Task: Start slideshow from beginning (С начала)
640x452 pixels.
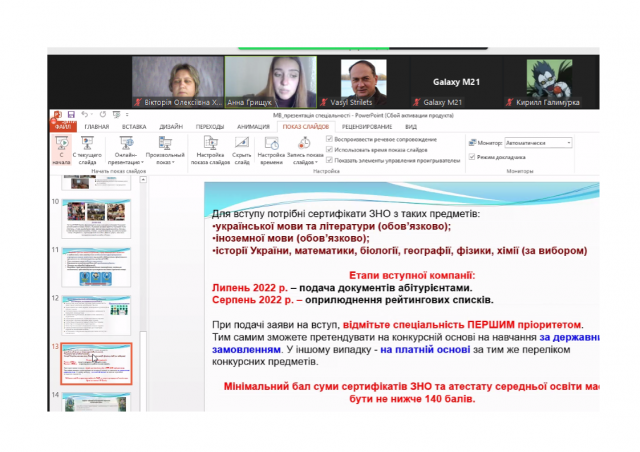Action: [61, 150]
